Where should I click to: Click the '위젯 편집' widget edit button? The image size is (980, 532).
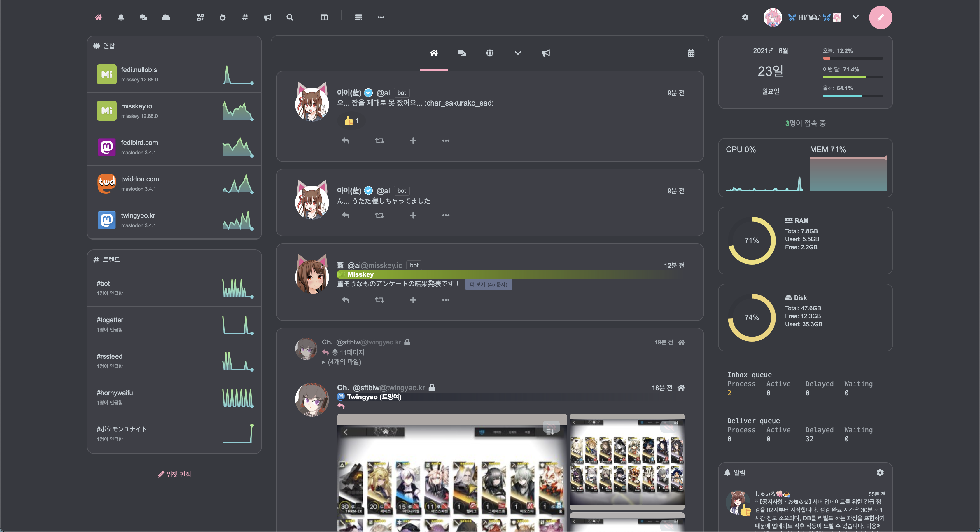174,474
